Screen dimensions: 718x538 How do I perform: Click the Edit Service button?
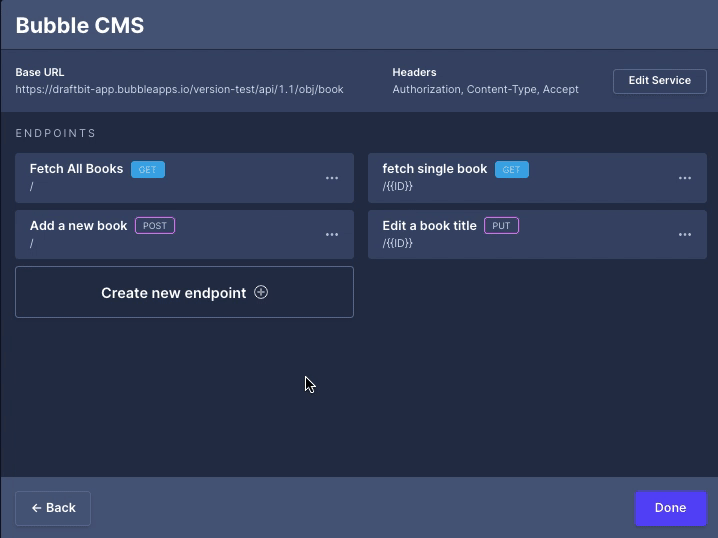659,81
